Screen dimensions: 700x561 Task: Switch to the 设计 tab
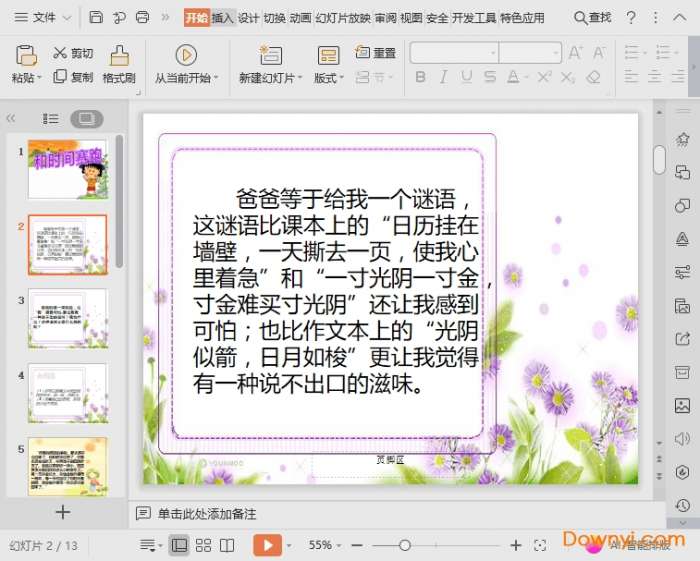(x=248, y=18)
